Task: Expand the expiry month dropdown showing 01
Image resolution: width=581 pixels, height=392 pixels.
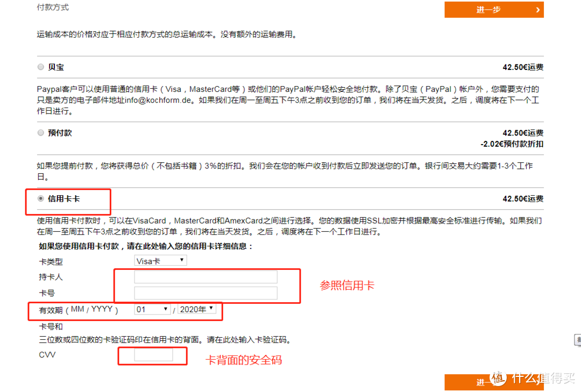Action: click(x=152, y=309)
